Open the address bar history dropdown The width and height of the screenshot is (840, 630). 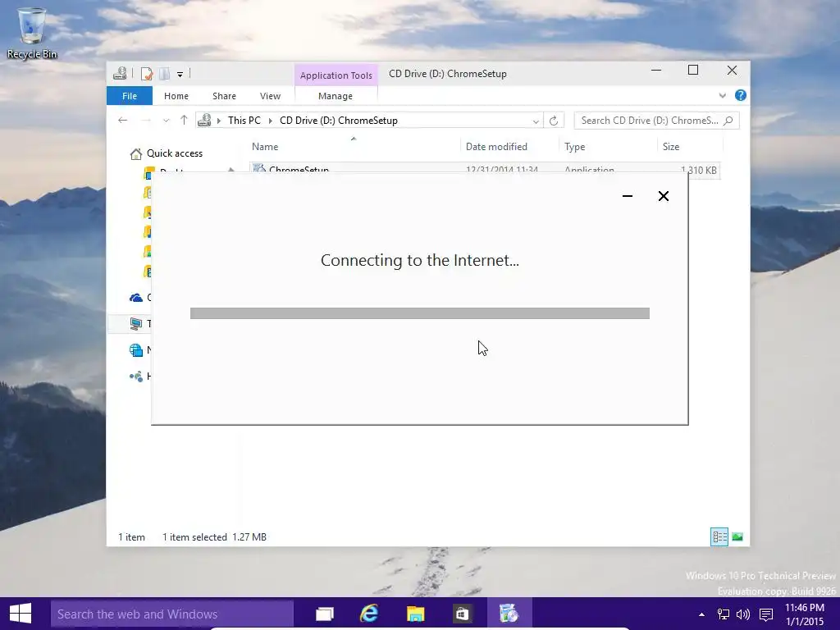point(535,121)
